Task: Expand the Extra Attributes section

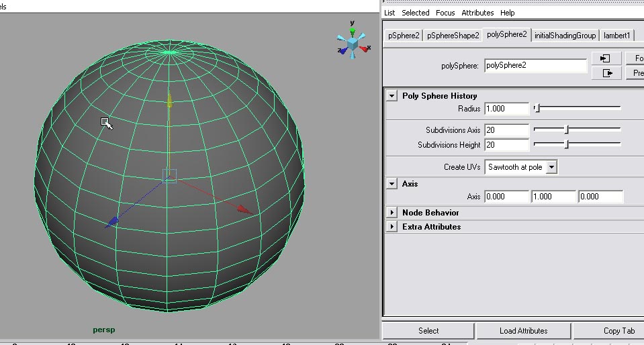Action: [392, 226]
